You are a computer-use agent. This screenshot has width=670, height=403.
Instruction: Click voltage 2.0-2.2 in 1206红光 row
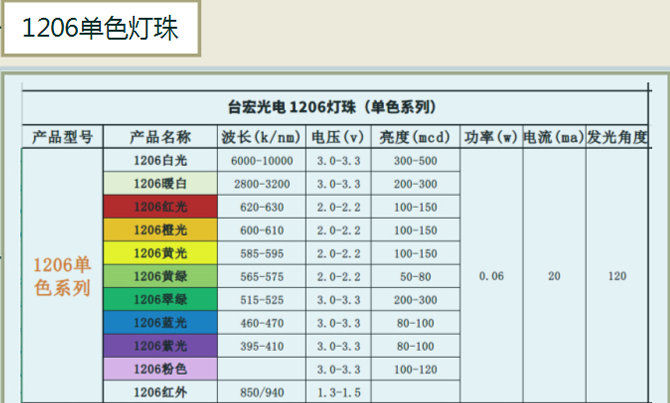pos(338,207)
